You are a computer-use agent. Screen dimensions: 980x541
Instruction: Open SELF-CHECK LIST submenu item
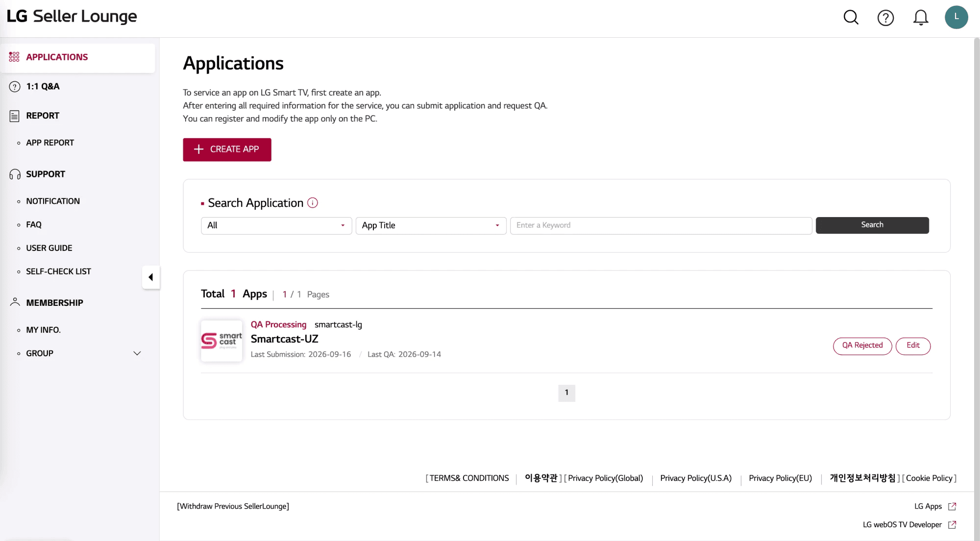pos(58,271)
